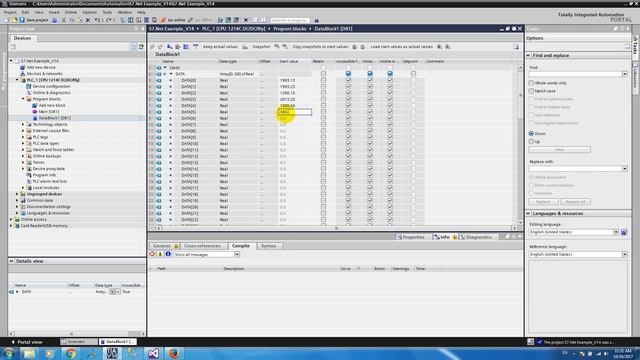Click the information filter icon in Compile tab
640x360 pixels.
168,254
